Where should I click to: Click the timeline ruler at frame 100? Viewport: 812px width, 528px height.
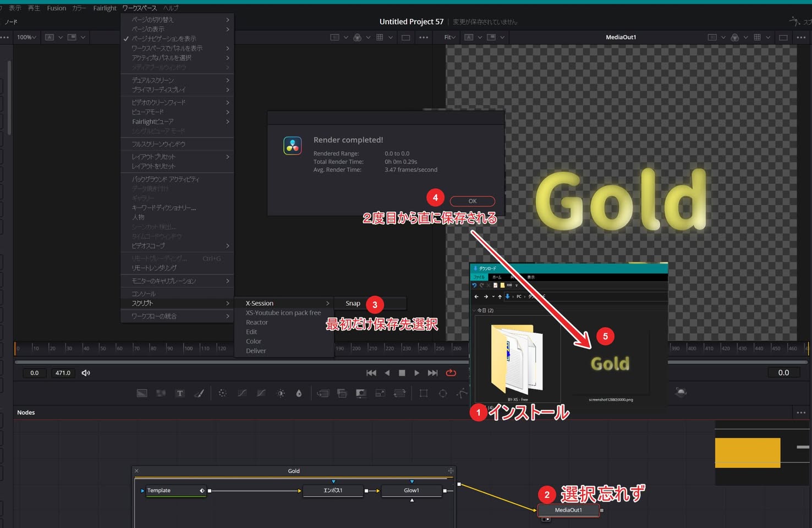coord(188,348)
